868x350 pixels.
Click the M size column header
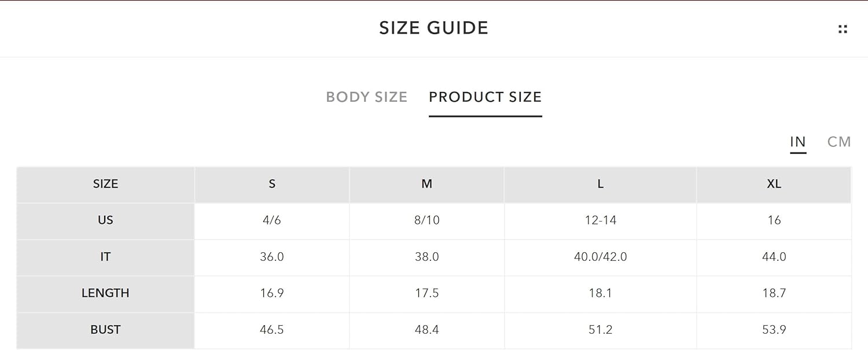[x=427, y=184]
